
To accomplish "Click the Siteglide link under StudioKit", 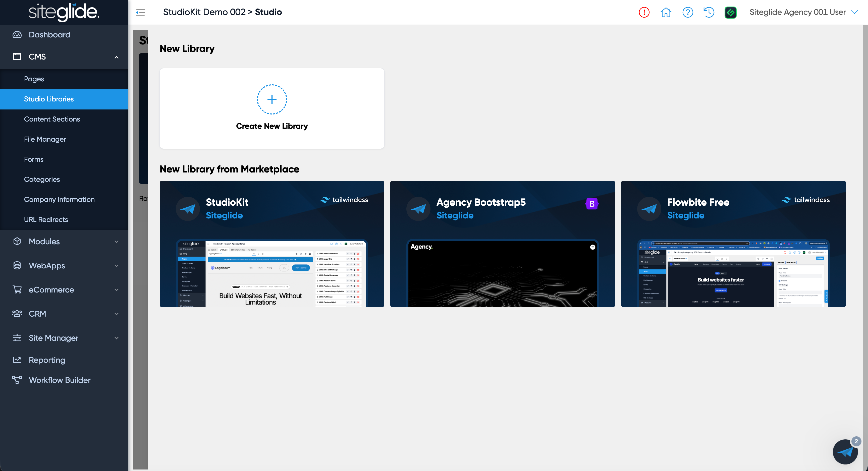I will (x=224, y=215).
